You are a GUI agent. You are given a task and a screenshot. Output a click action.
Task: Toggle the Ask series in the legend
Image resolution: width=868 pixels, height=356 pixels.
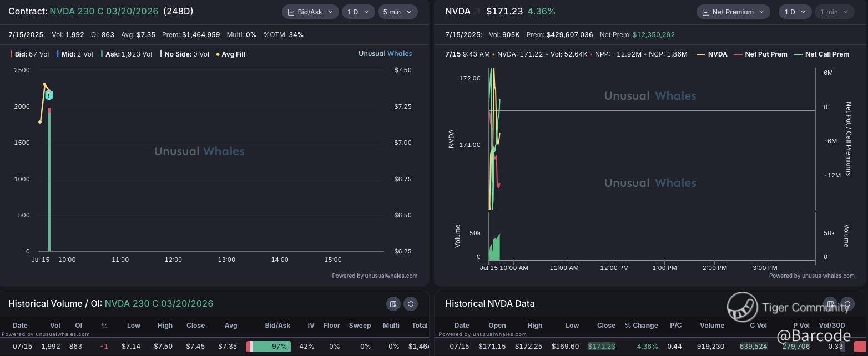coord(127,54)
